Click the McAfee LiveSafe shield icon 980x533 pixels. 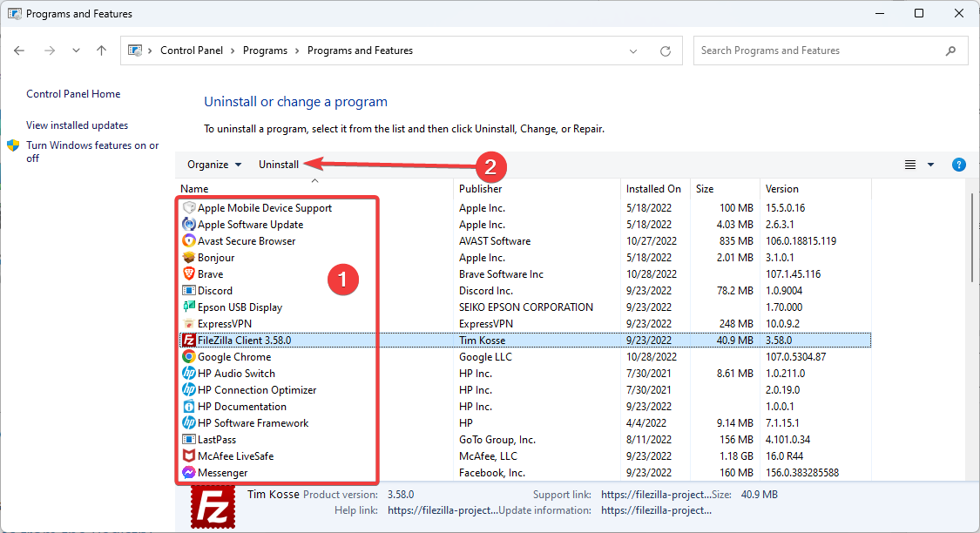pyautogui.click(x=189, y=456)
